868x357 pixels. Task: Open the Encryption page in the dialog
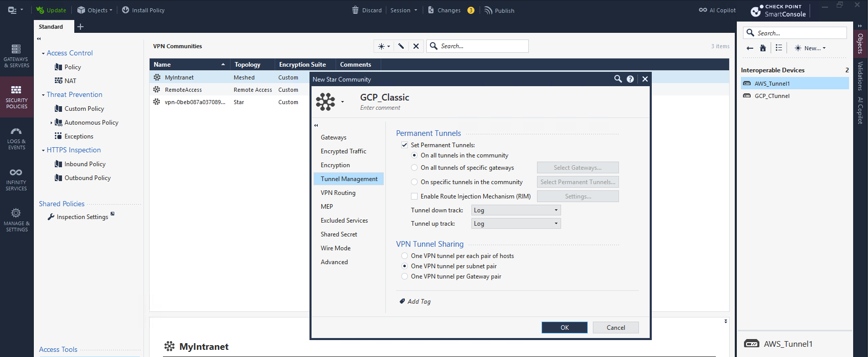coord(335,165)
